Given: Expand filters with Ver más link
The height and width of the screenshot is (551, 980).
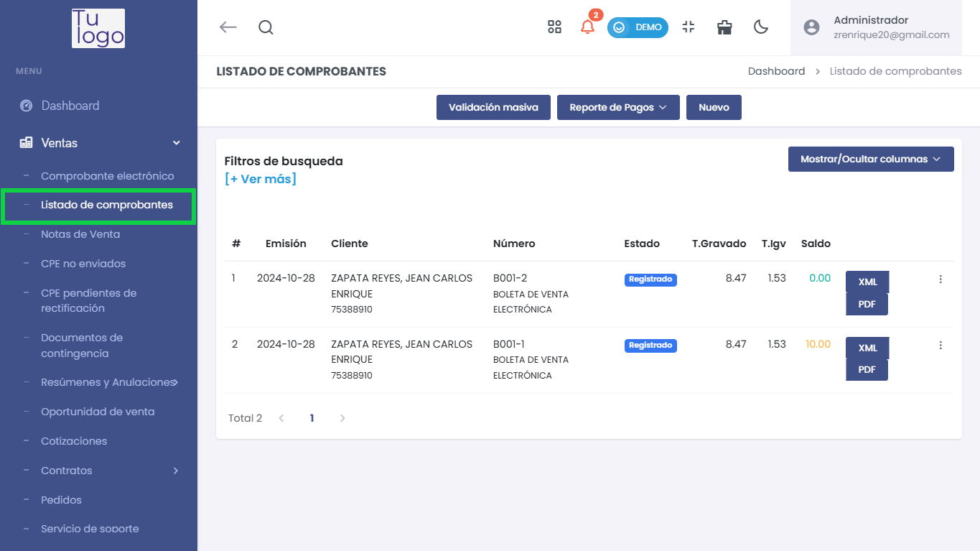Looking at the screenshot, I should point(261,179).
